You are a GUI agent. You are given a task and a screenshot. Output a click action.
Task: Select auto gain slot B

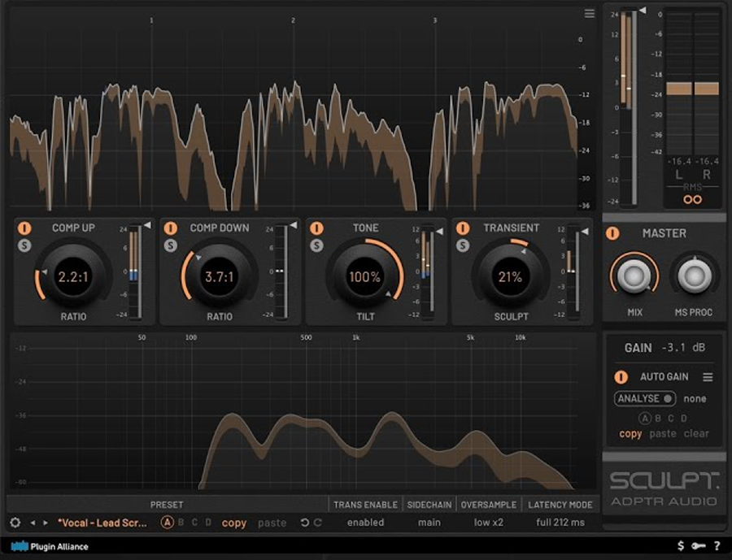658,418
